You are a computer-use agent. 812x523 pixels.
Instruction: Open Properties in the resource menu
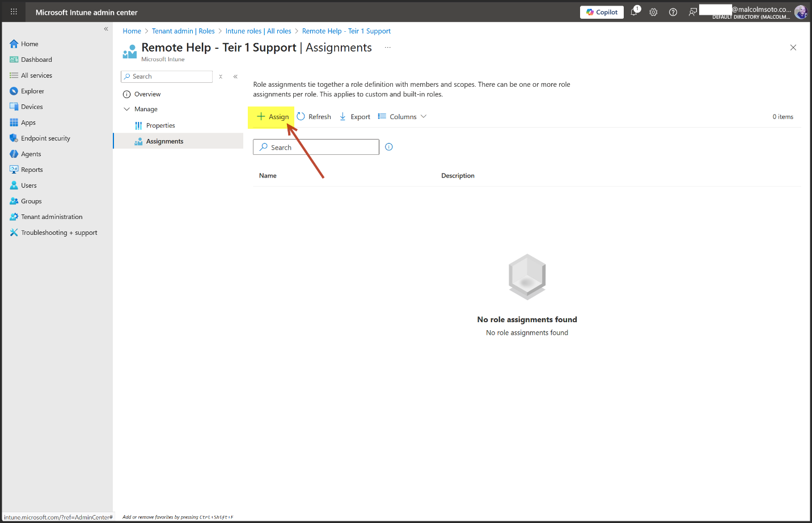160,125
